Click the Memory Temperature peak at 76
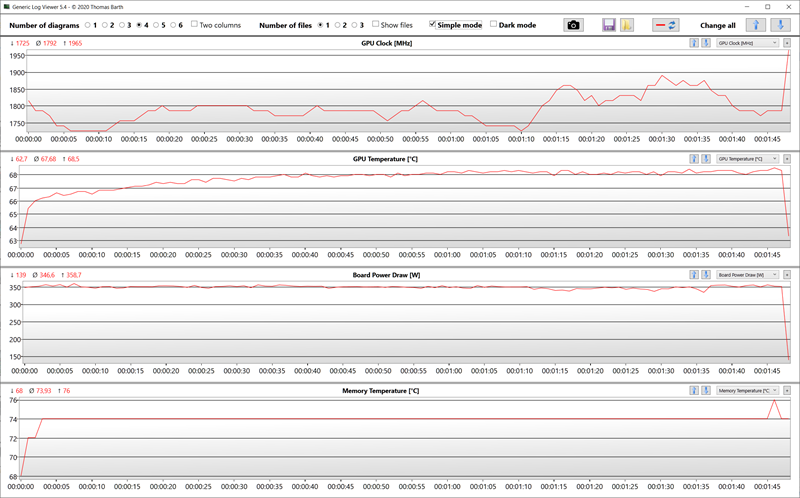 [x=774, y=401]
